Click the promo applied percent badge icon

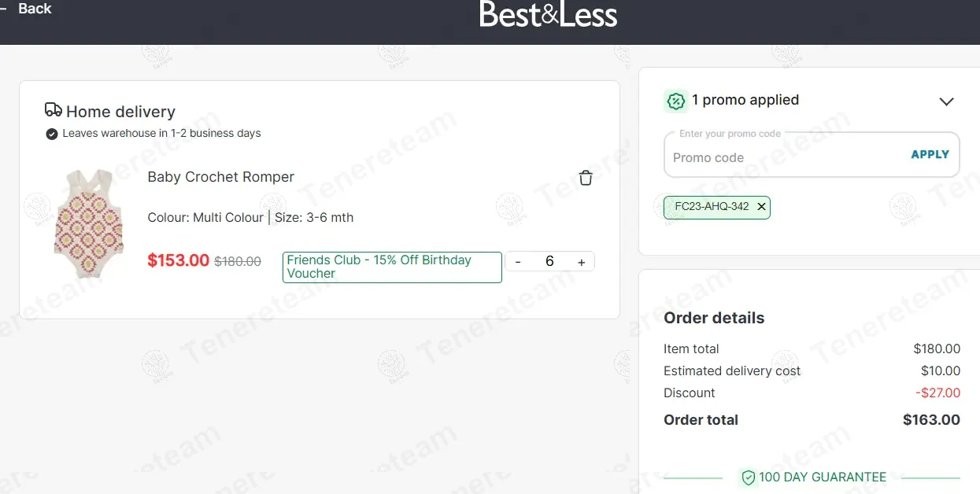click(x=676, y=101)
